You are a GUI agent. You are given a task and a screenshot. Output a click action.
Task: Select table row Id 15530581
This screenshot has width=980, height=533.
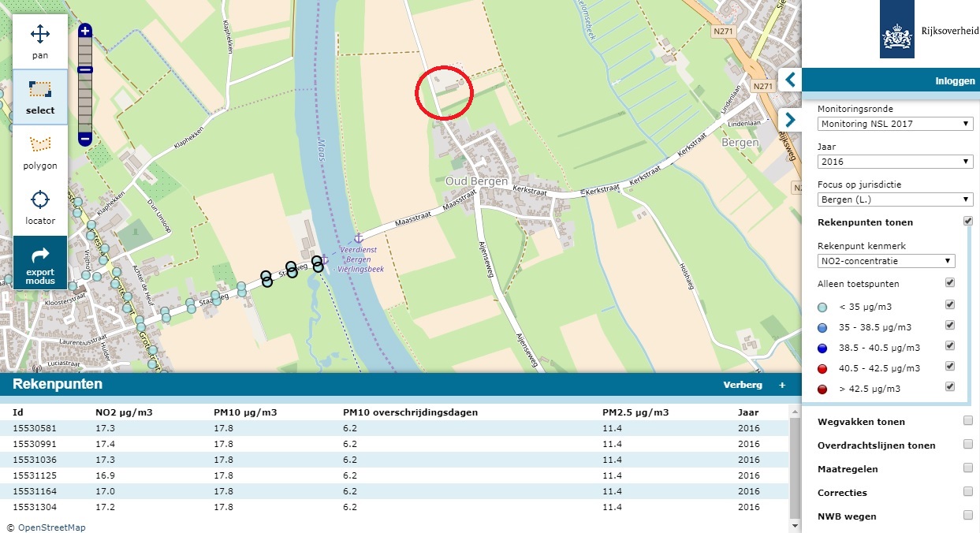394,428
